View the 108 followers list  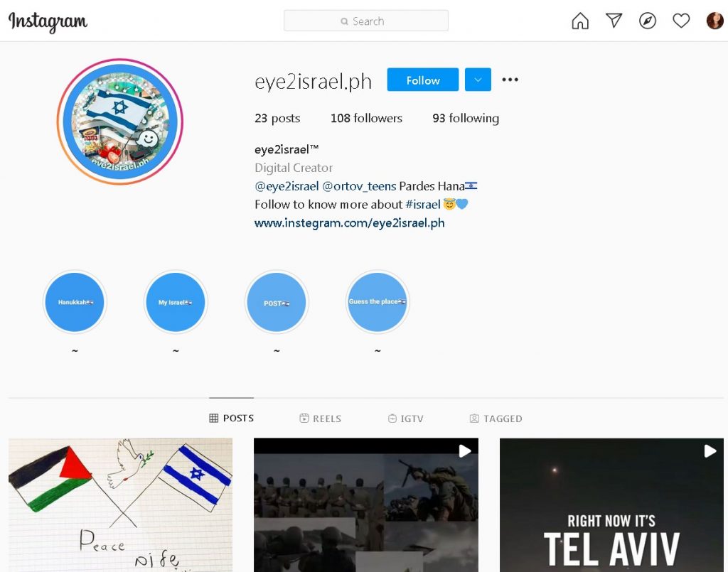(x=366, y=118)
